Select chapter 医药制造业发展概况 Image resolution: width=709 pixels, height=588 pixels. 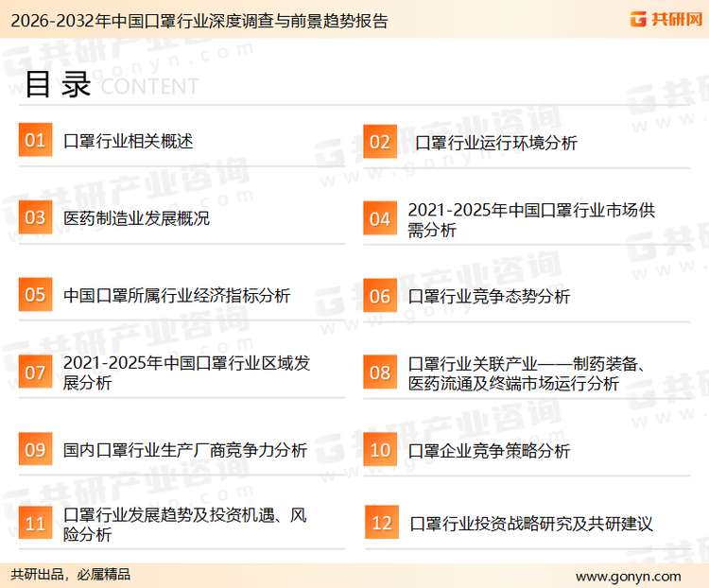(x=136, y=218)
